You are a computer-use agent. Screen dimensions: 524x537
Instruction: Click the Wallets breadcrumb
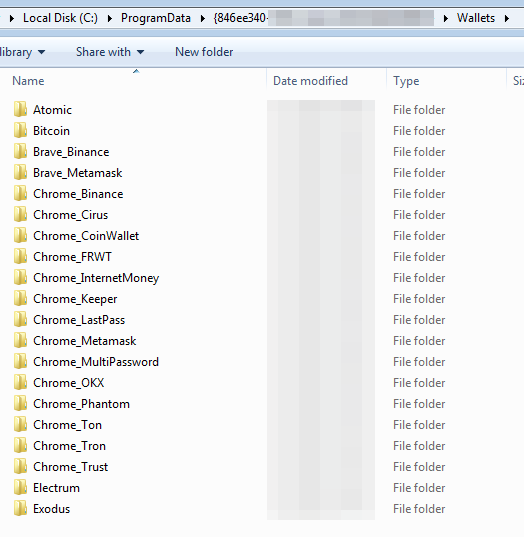[x=476, y=18]
